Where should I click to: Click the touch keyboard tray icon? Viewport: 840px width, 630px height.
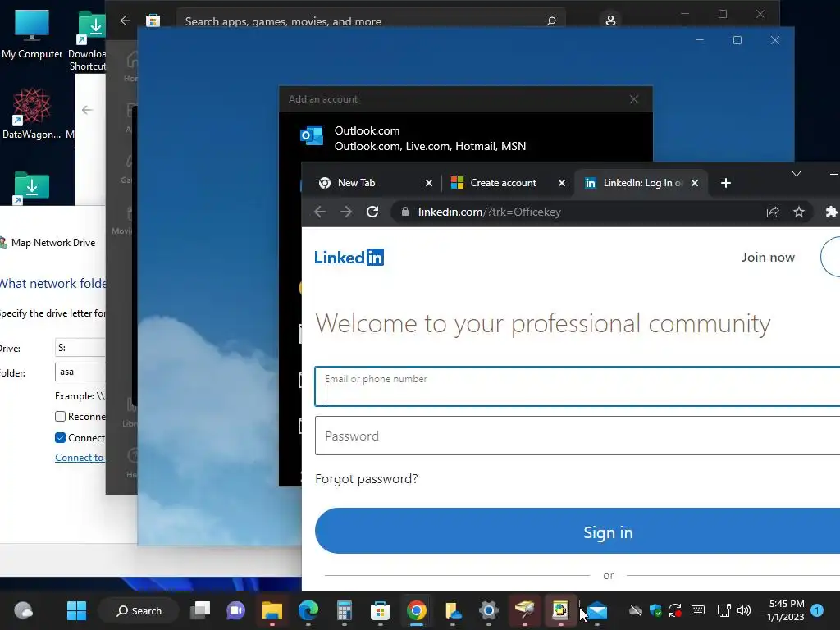click(x=698, y=610)
